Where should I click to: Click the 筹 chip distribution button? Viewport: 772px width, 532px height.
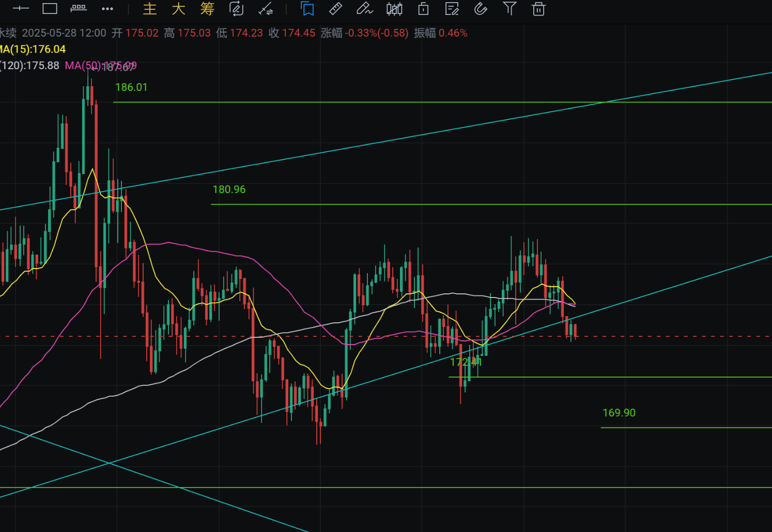(x=207, y=9)
